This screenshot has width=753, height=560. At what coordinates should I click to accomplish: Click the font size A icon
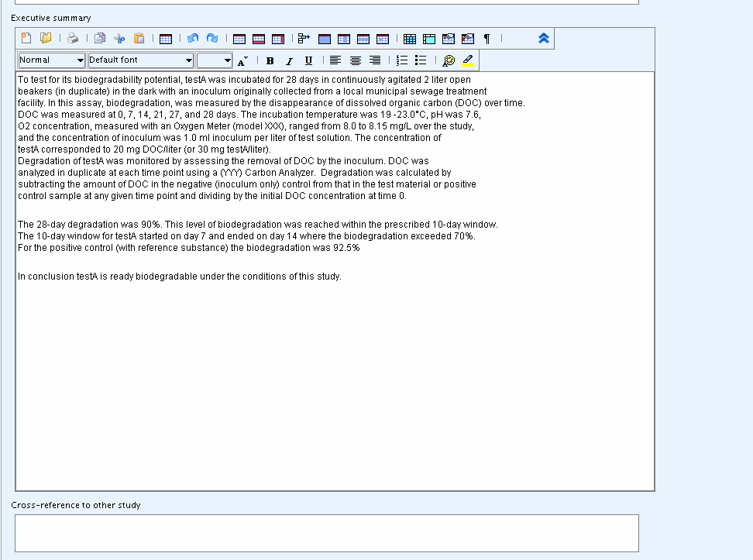click(x=242, y=60)
